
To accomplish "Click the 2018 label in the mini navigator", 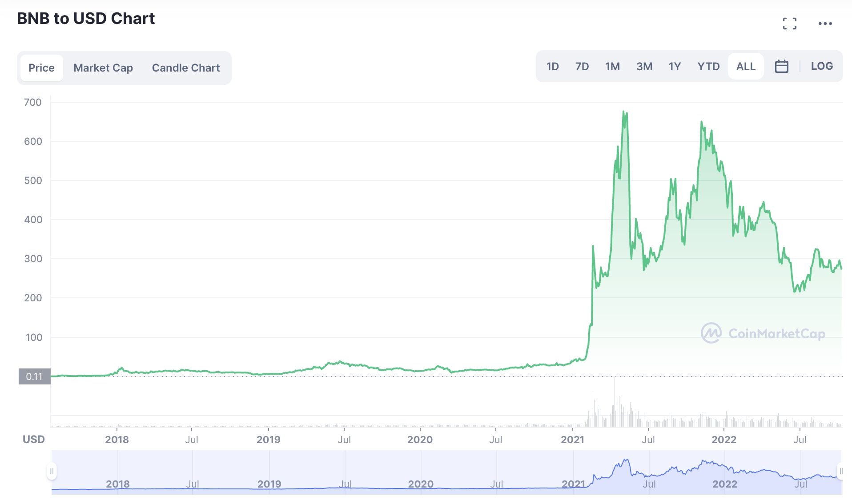I will [x=118, y=484].
